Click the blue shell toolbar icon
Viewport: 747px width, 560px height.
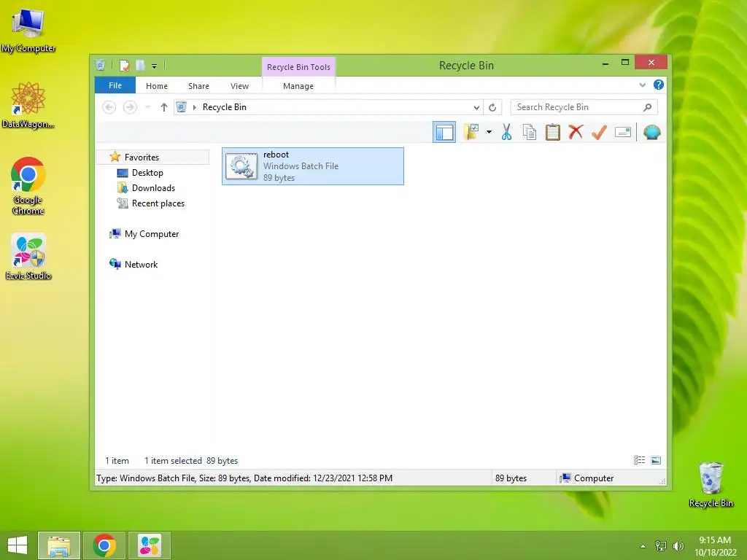coord(651,132)
